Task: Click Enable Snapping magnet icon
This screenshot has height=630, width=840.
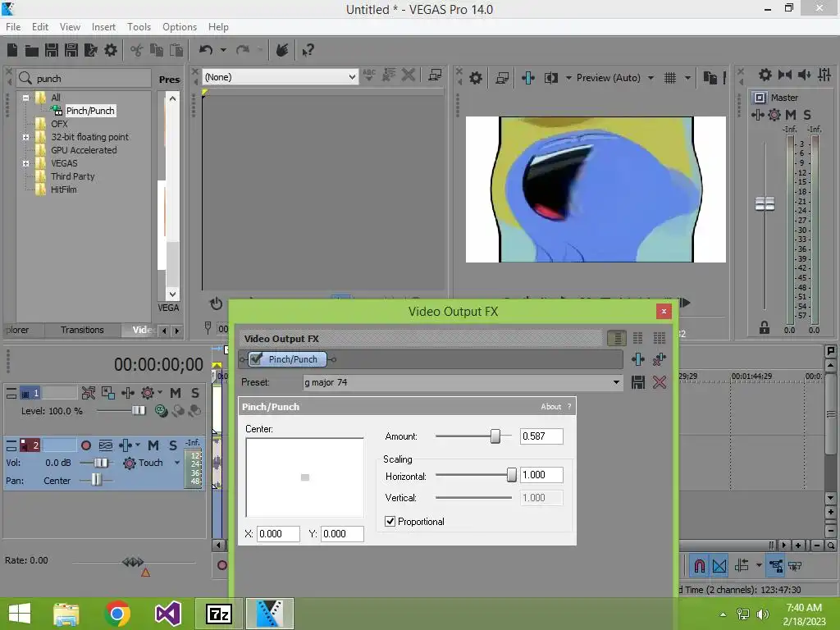Action: pyautogui.click(x=700, y=566)
